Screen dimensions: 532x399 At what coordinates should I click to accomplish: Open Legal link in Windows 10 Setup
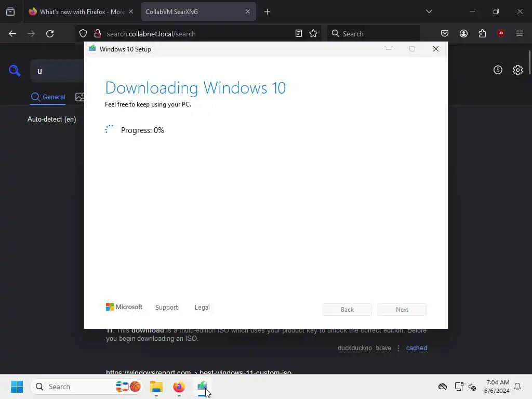202,308
